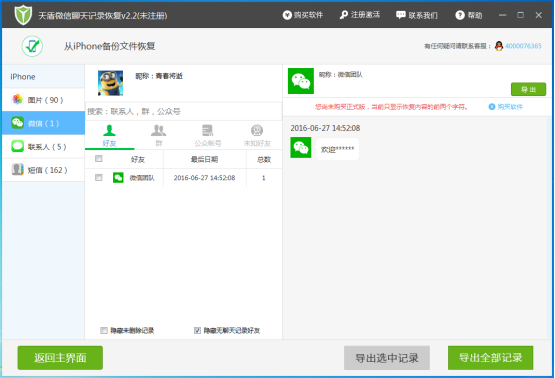Screen dimensions: 555x378
Task: Toggle the select-all checkbox in table header
Action: coord(99,159)
